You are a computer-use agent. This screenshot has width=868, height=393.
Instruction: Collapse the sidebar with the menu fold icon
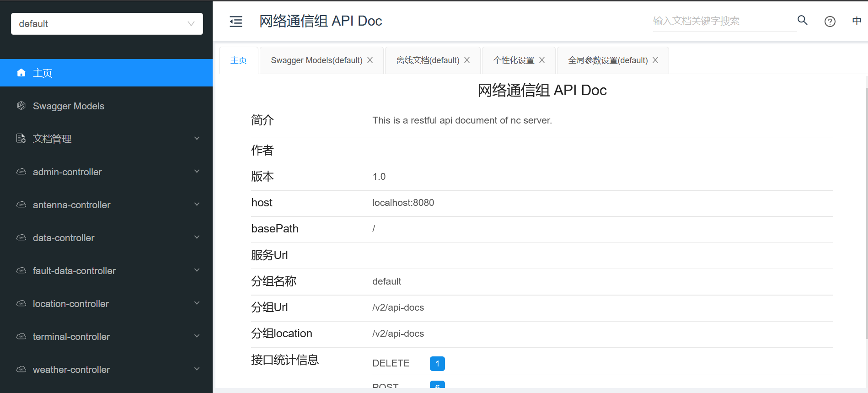(236, 22)
